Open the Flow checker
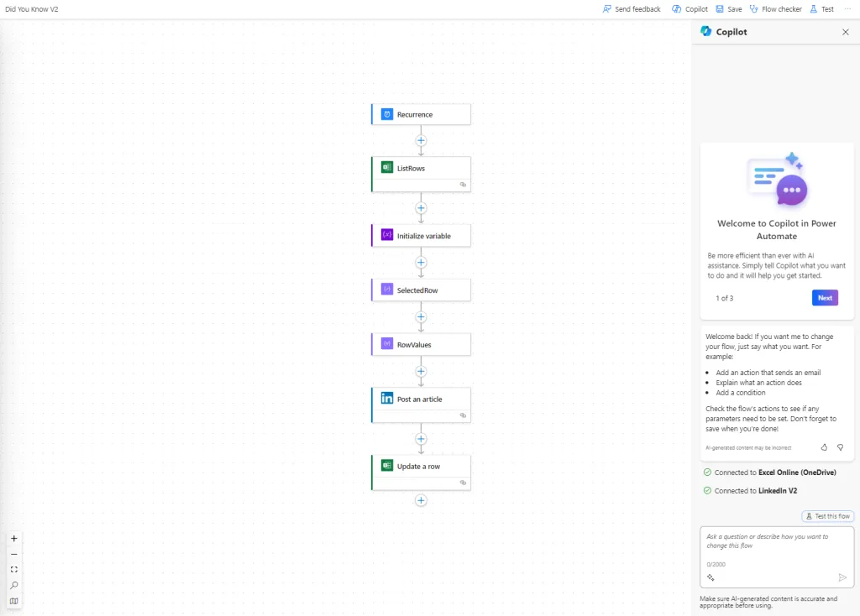 click(x=775, y=8)
